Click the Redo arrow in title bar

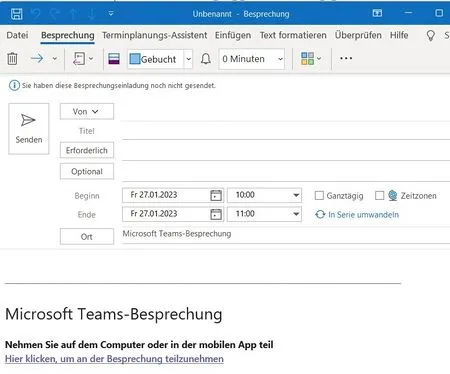54,14
